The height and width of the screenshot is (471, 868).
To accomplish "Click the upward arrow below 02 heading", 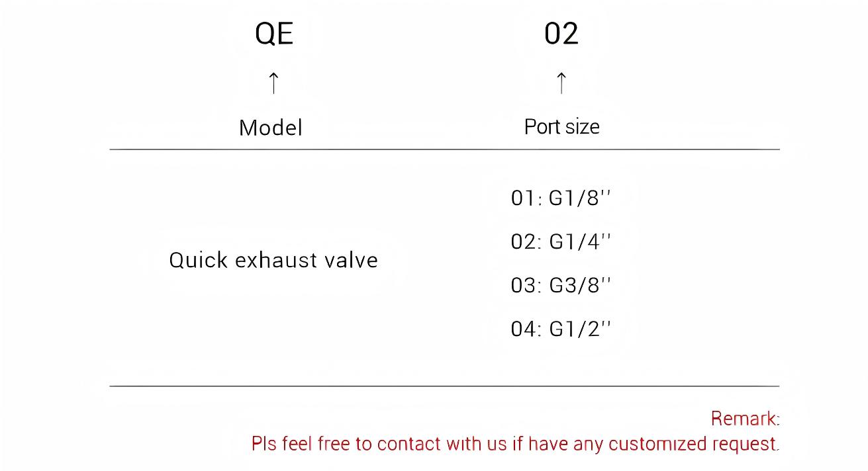I will (561, 83).
